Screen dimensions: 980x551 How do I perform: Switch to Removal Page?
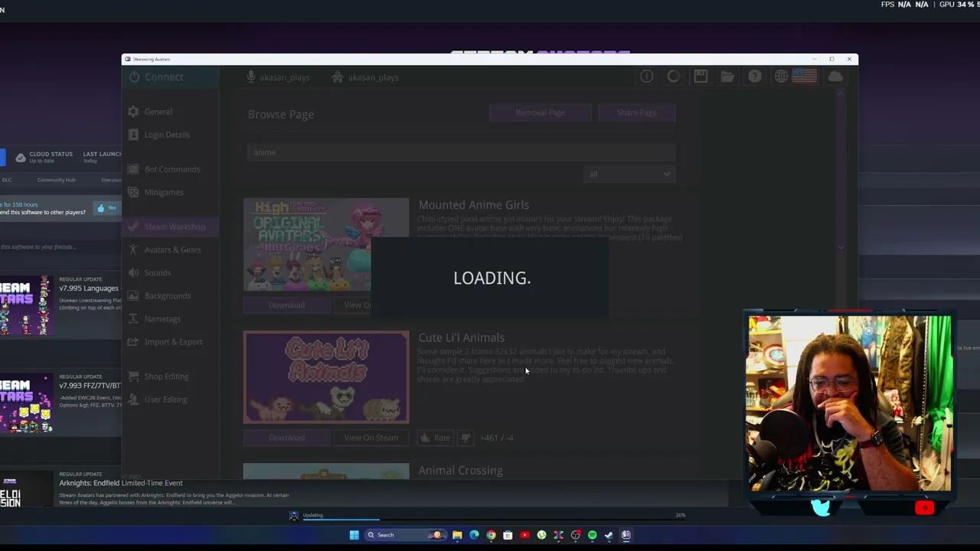(x=540, y=112)
